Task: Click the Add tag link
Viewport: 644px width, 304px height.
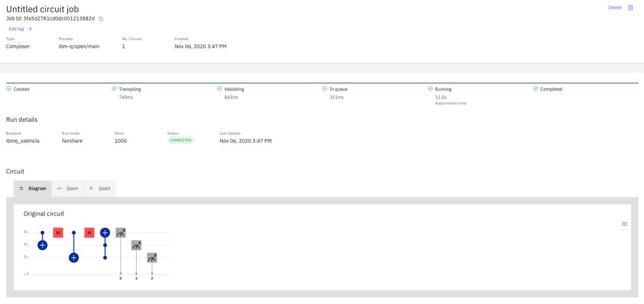Action: click(x=16, y=29)
